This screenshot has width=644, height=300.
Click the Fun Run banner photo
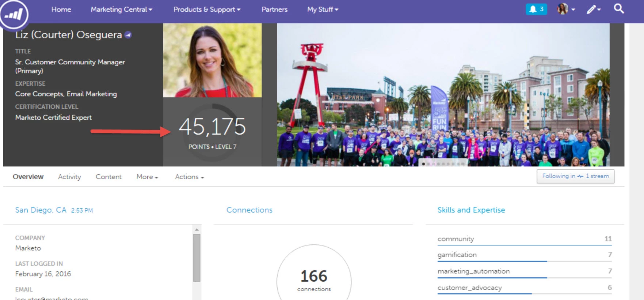pos(443,95)
